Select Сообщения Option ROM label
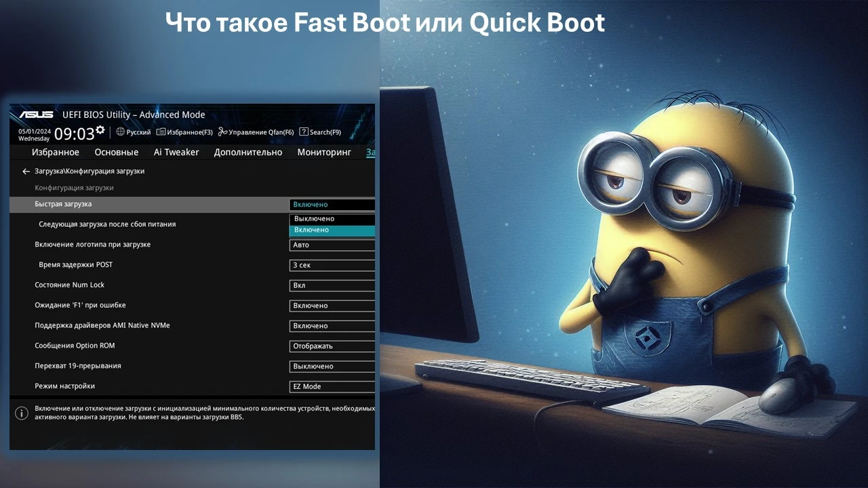868x488 pixels. coord(75,346)
